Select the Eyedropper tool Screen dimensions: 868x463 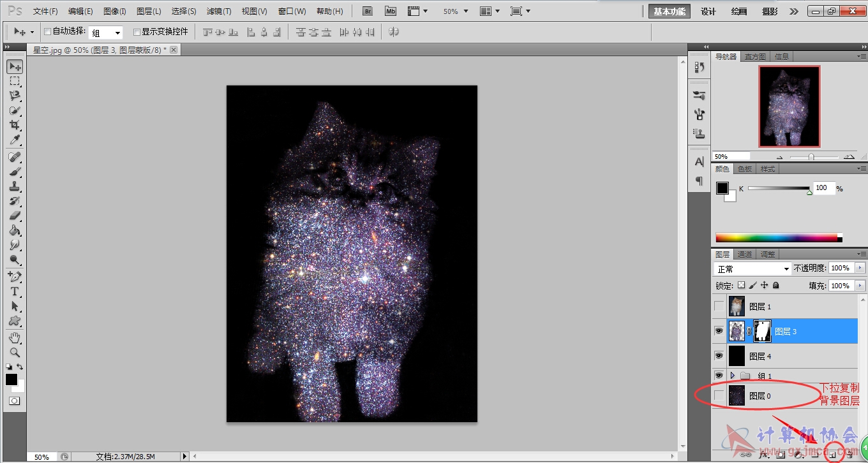coord(15,140)
